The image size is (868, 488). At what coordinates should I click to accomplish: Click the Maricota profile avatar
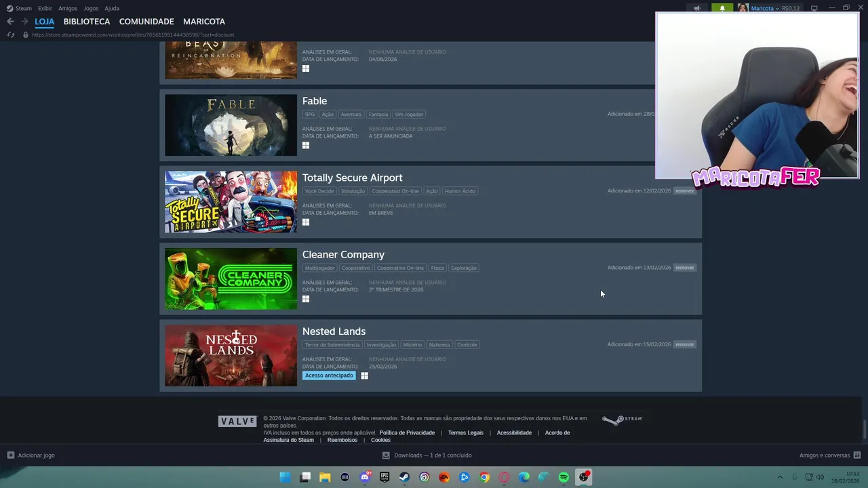click(x=743, y=8)
